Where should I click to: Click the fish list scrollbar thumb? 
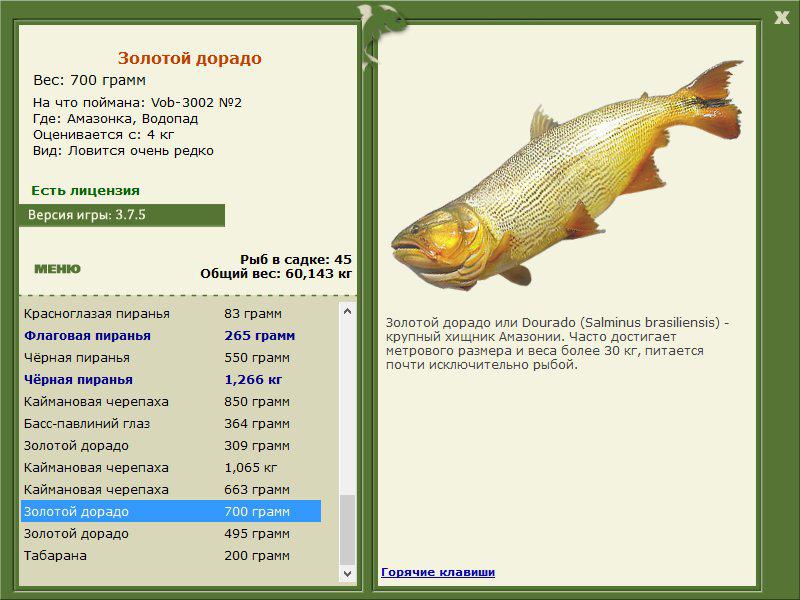click(x=347, y=530)
